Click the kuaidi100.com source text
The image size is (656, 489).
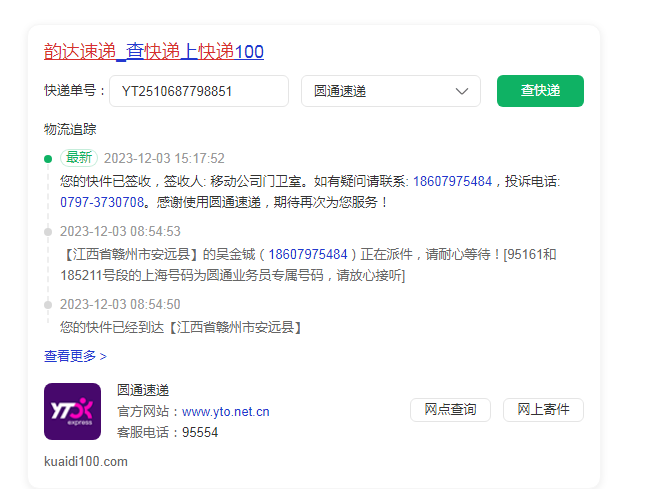click(86, 461)
